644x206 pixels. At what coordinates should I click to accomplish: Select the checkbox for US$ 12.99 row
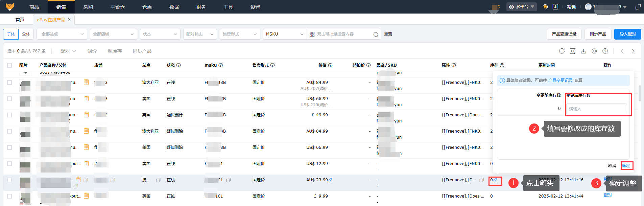9,164
